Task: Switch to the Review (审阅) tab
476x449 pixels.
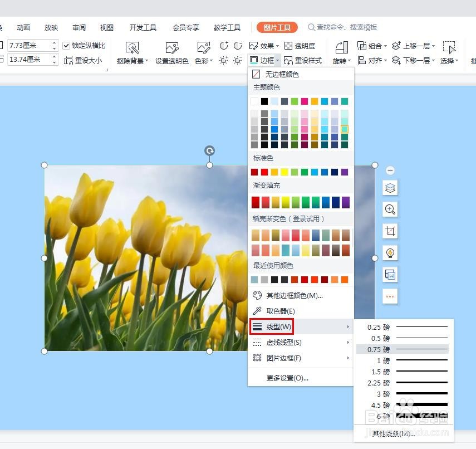Action: point(79,28)
